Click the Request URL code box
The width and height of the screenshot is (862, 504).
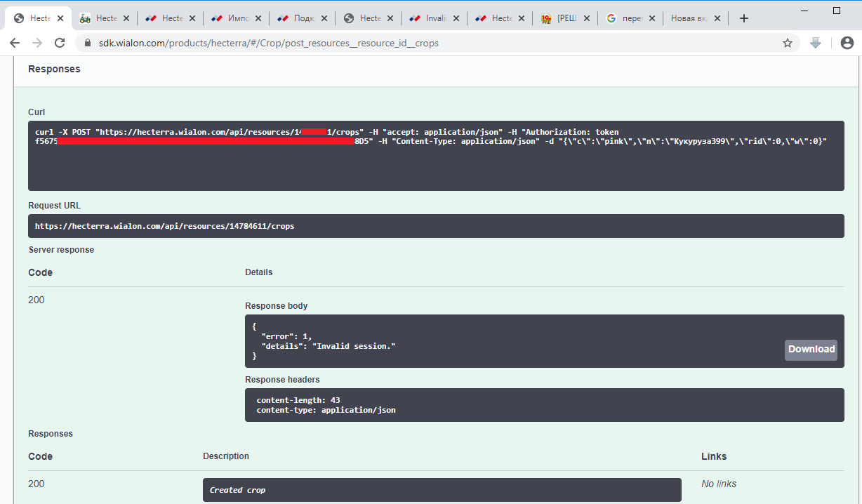point(435,226)
